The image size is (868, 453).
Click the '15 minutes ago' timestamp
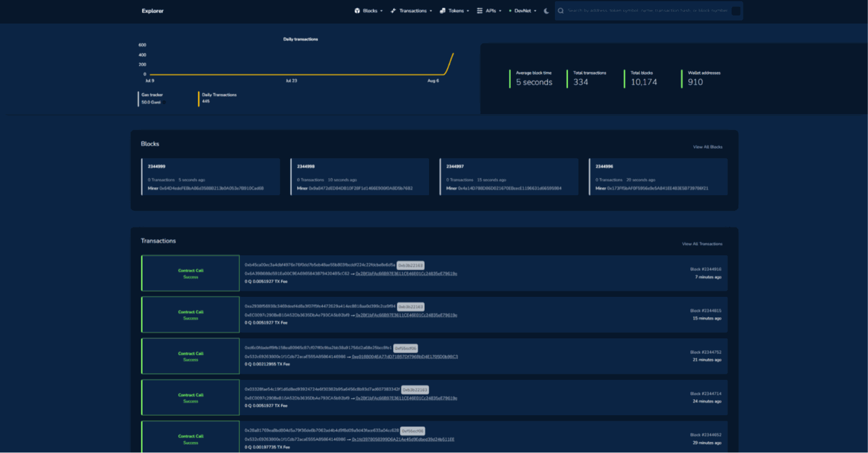pos(707,319)
